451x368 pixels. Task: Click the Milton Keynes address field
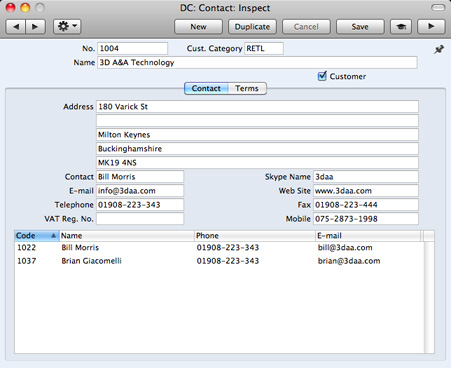257,135
